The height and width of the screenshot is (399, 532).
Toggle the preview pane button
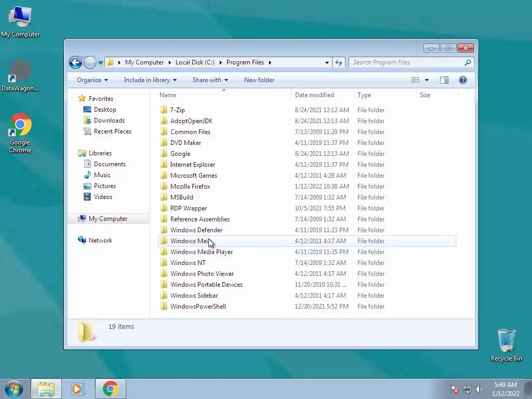(x=444, y=80)
